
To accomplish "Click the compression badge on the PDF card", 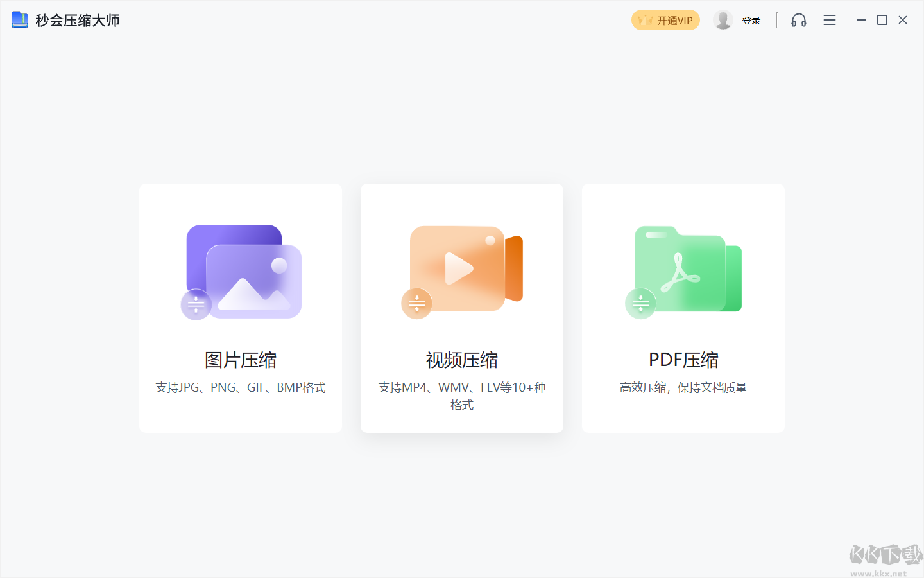I will pyautogui.click(x=640, y=303).
